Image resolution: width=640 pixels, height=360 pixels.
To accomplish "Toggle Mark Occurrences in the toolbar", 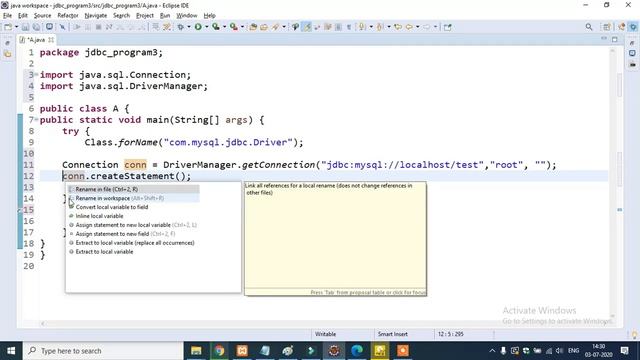I will pyautogui.click(x=307, y=27).
